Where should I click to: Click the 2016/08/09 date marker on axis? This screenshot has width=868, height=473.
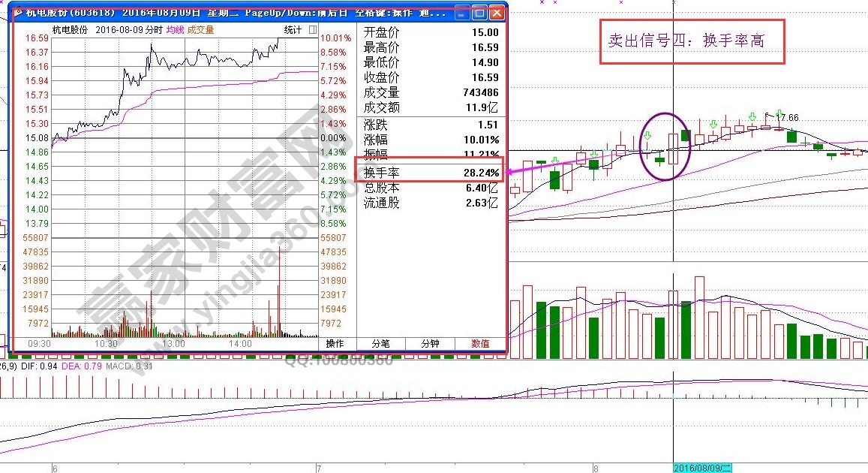tap(701, 468)
